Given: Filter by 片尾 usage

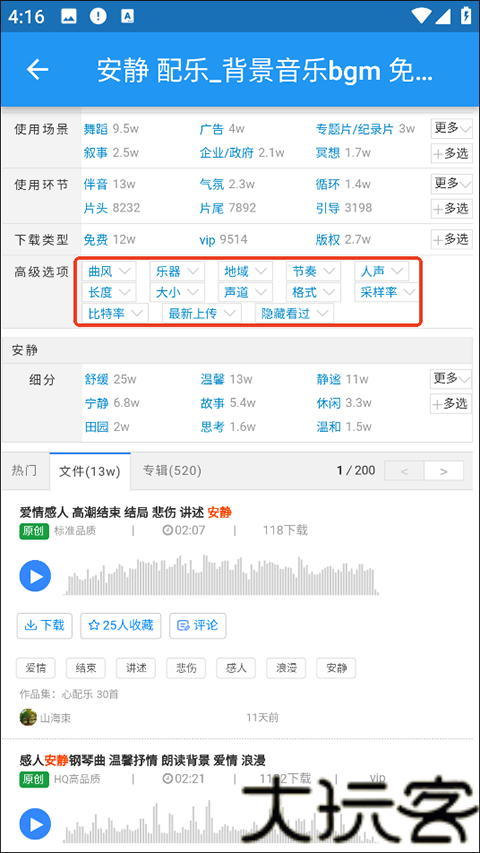Looking at the screenshot, I should 212,208.
